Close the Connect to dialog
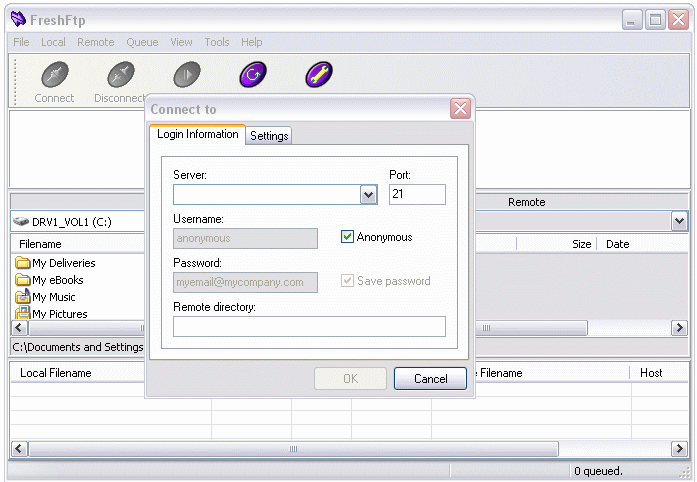The height and width of the screenshot is (482, 697). (461, 108)
